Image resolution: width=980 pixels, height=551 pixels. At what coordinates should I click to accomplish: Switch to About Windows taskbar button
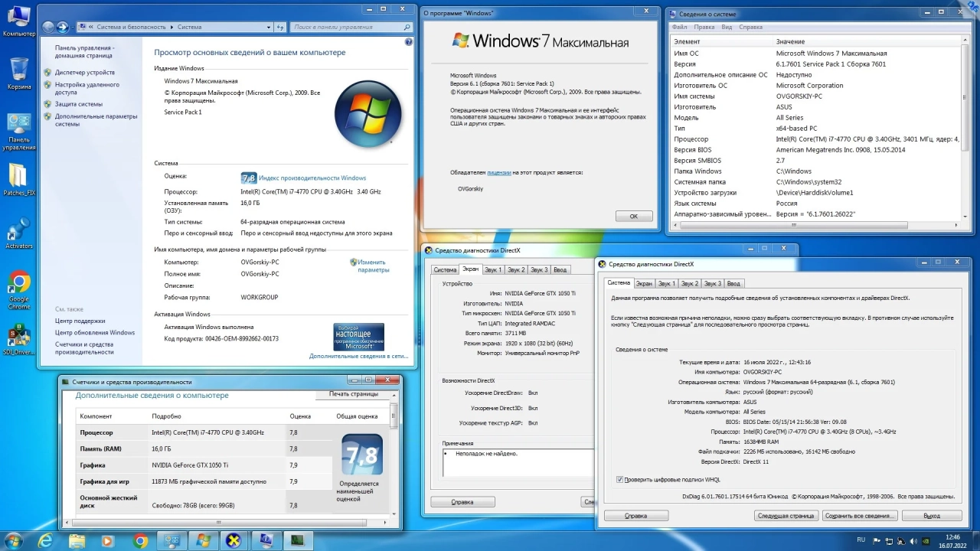203,540
